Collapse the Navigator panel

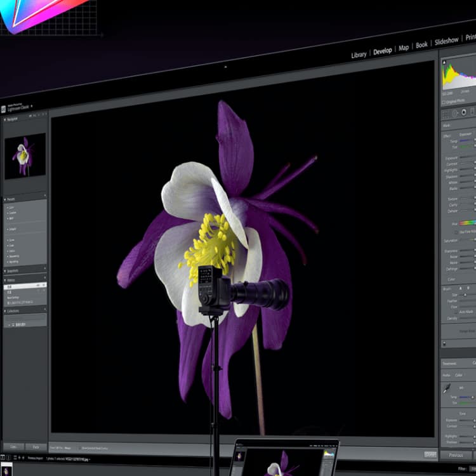click(5, 120)
